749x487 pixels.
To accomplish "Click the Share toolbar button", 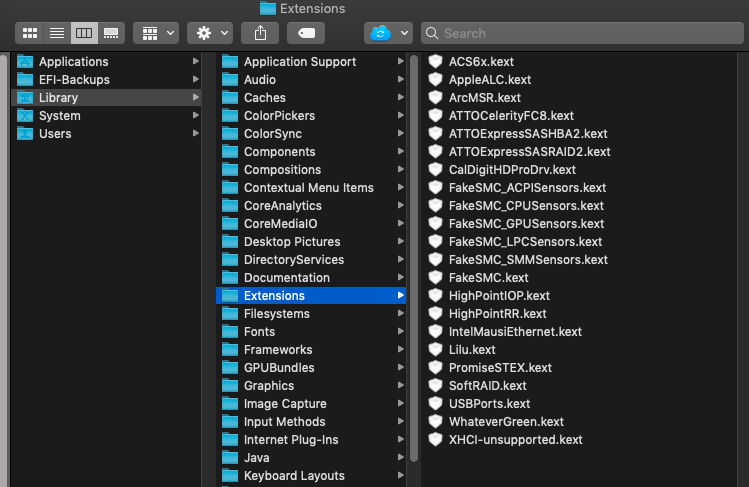I will pyautogui.click(x=260, y=33).
